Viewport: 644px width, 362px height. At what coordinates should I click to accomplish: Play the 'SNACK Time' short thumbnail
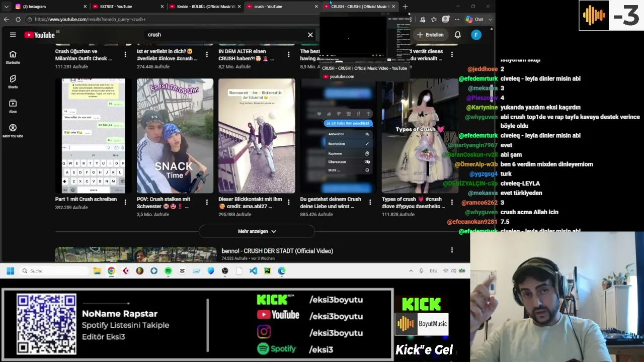pyautogui.click(x=175, y=136)
